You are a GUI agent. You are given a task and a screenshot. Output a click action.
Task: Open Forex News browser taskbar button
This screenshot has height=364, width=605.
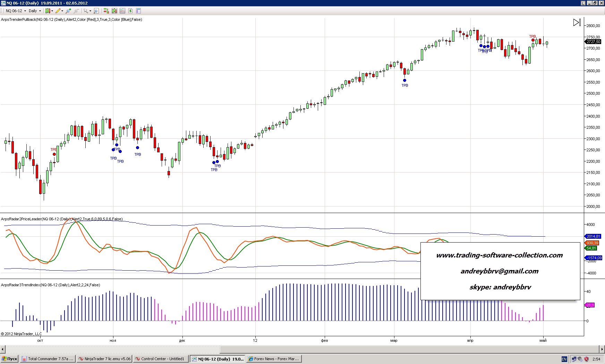click(x=274, y=359)
